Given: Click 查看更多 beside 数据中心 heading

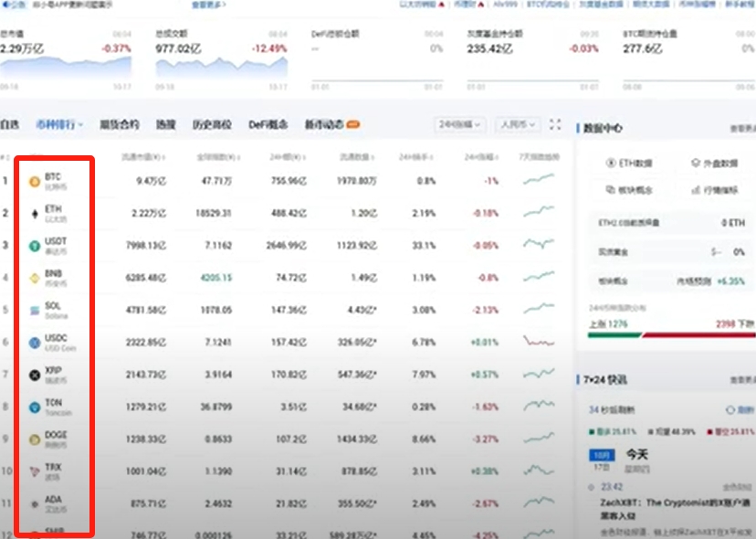Looking at the screenshot, I should (742, 129).
